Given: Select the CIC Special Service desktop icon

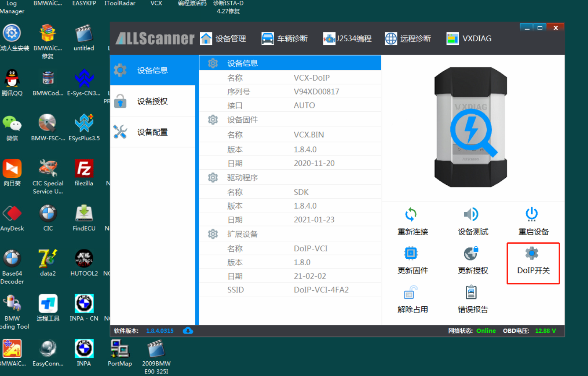Looking at the screenshot, I should pyautogui.click(x=48, y=177).
